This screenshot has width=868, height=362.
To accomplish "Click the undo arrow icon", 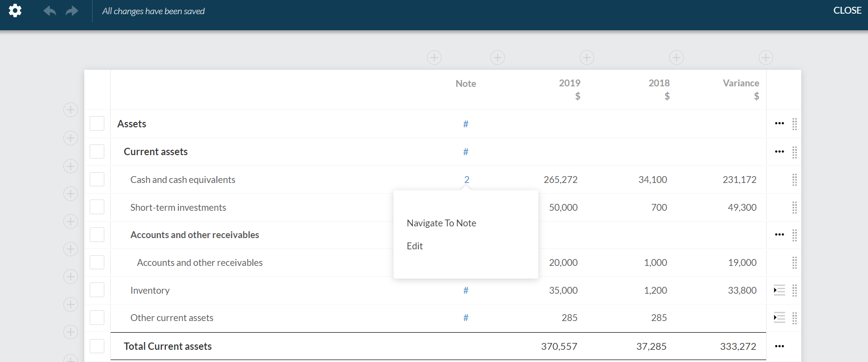I will [x=50, y=11].
